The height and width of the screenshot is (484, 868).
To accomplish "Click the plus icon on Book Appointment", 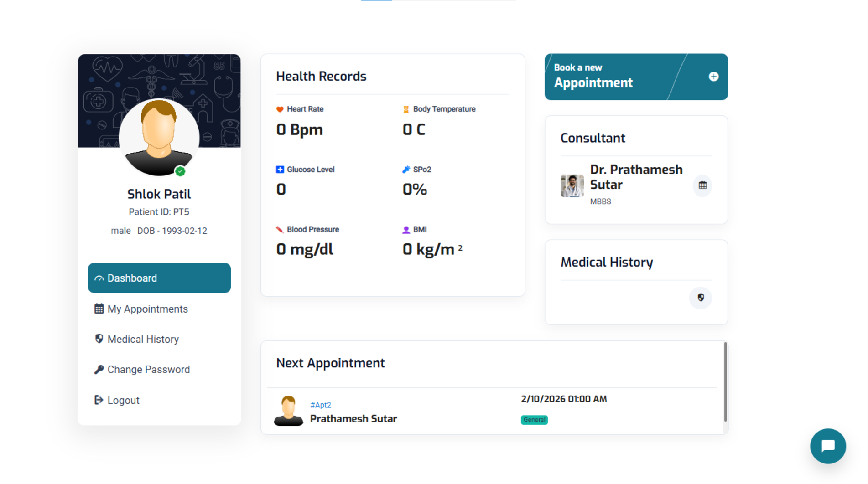I will pos(713,77).
